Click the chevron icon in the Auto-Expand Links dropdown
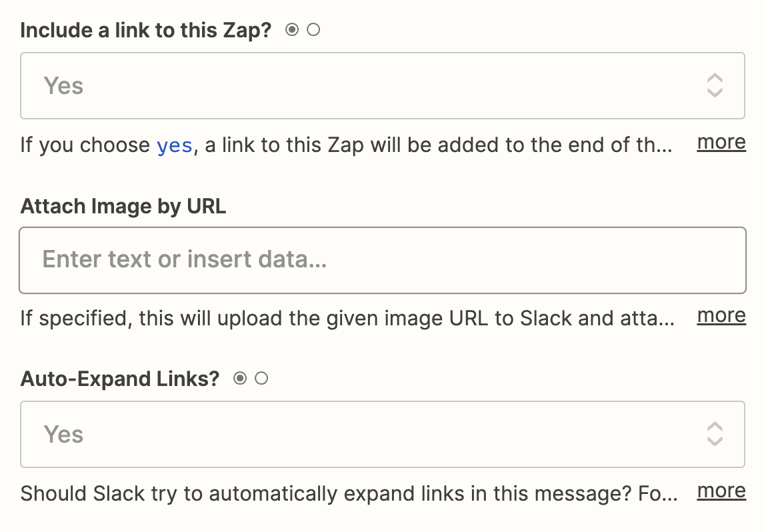The width and height of the screenshot is (764, 532). click(714, 434)
